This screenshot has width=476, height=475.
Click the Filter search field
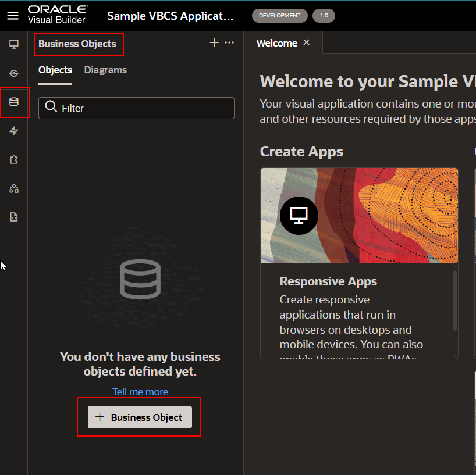click(x=136, y=108)
